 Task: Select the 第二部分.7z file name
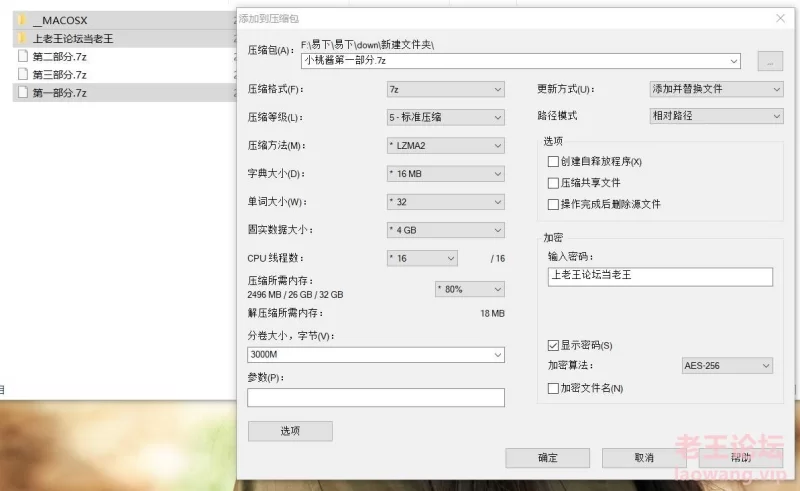coord(60,57)
